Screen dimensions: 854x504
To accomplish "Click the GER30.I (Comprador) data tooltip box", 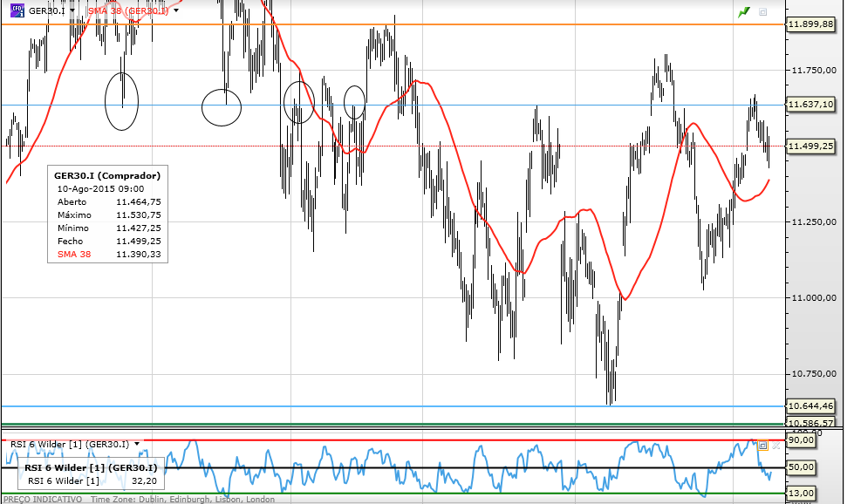I will click(108, 214).
